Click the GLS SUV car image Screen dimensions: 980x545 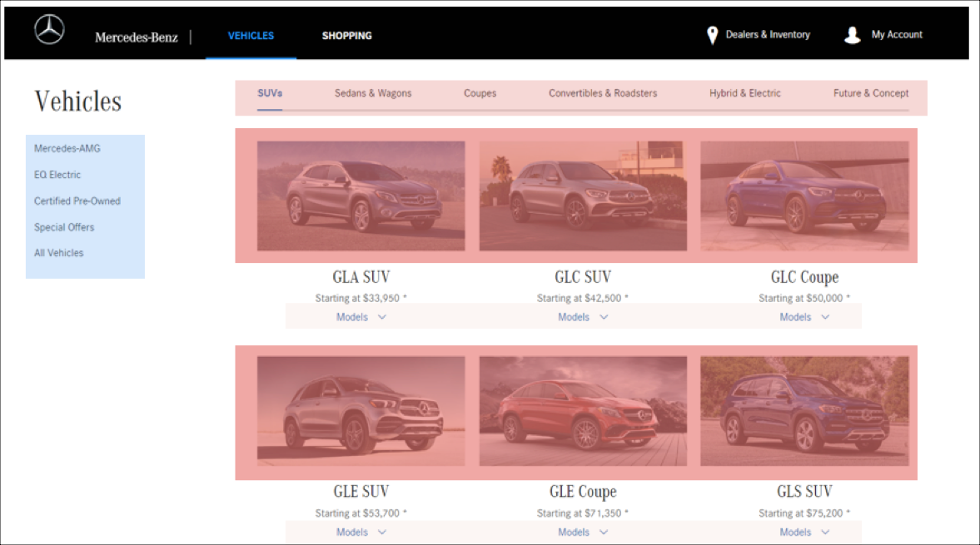804,411
